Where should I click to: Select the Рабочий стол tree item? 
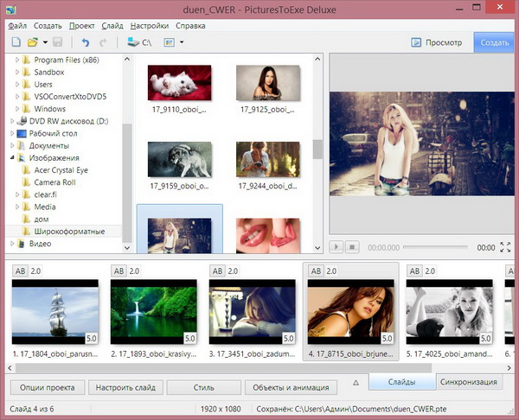point(53,133)
